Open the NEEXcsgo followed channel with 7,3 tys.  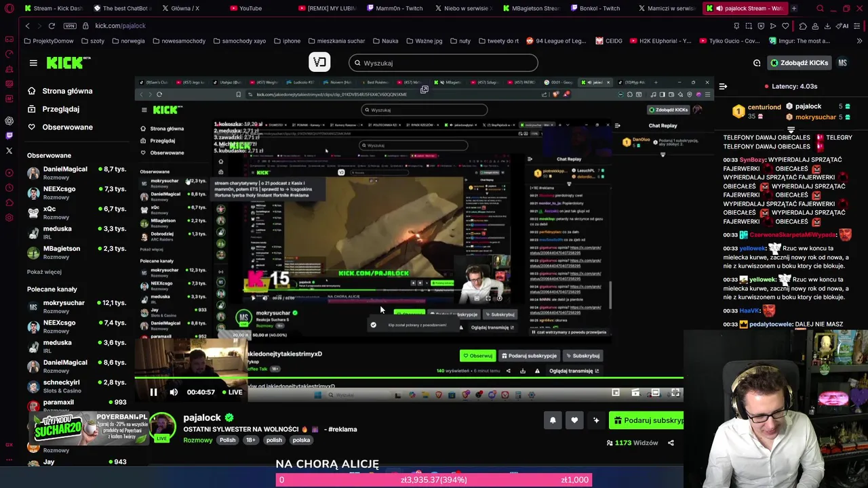tap(77, 192)
